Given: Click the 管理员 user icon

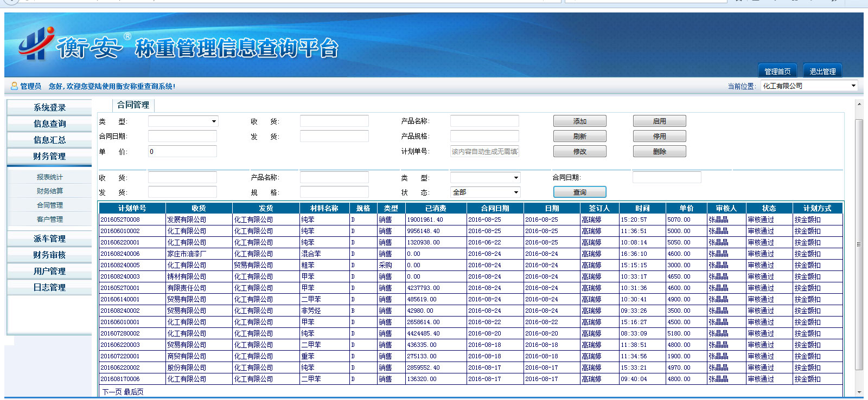Looking at the screenshot, I should (14, 86).
